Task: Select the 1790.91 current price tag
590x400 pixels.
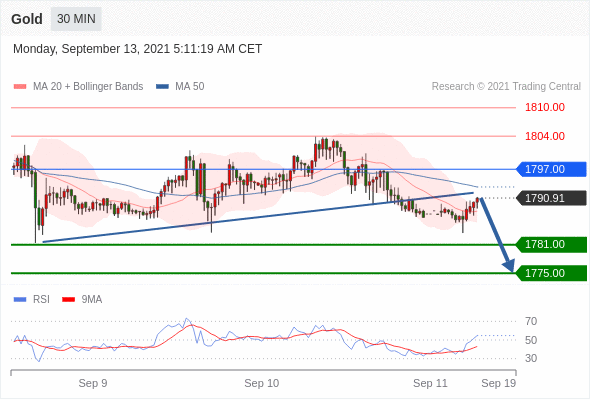Action: [x=551, y=198]
